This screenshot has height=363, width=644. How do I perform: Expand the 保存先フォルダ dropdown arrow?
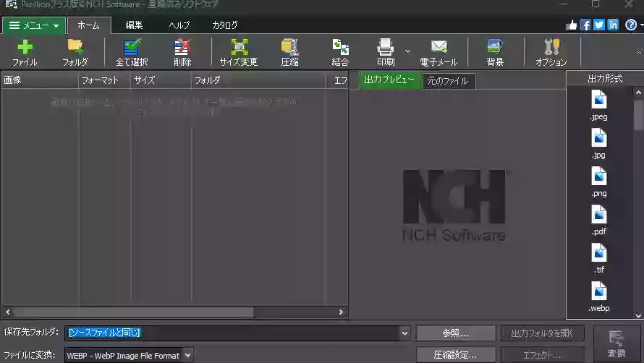point(404,333)
